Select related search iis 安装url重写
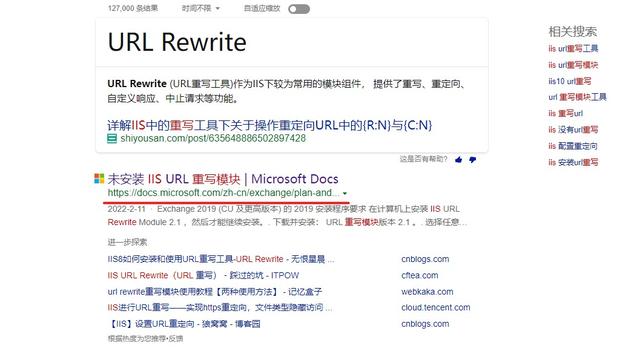Screen dimensions: 640x360 [573, 162]
